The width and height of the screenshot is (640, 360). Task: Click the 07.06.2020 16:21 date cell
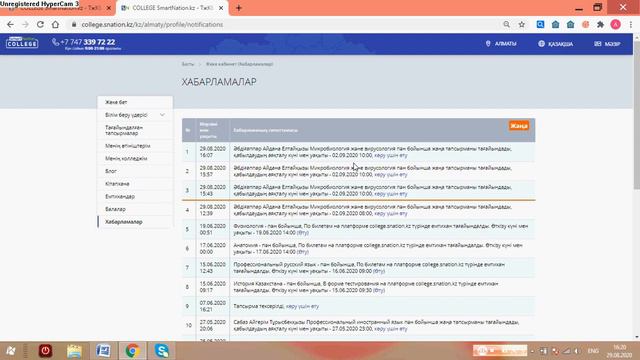[x=213, y=306]
